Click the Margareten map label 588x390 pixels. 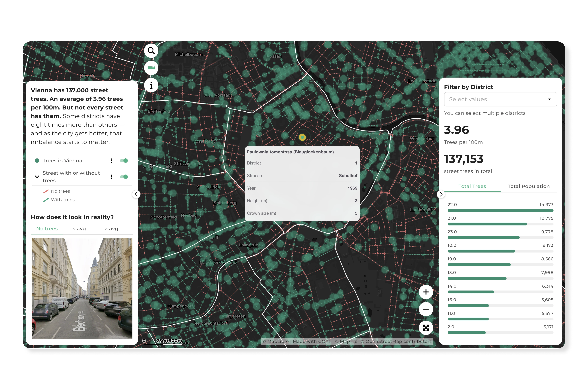234,316
